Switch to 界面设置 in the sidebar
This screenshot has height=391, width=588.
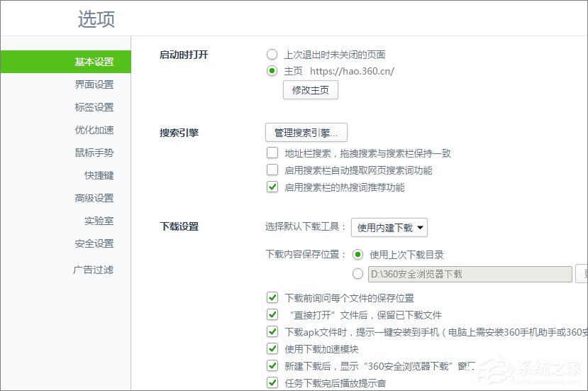(94, 84)
